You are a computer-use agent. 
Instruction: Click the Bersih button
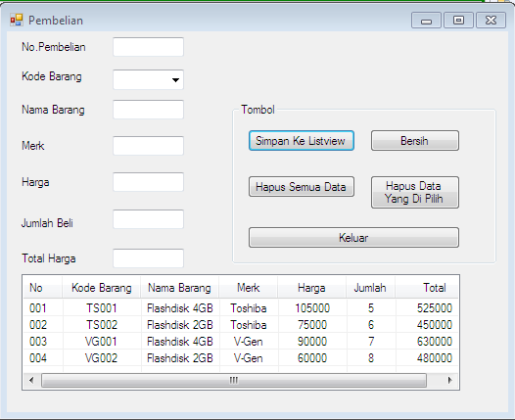click(415, 141)
